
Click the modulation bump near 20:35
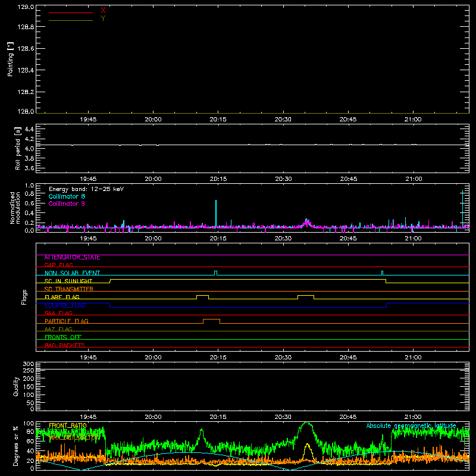(306, 223)
